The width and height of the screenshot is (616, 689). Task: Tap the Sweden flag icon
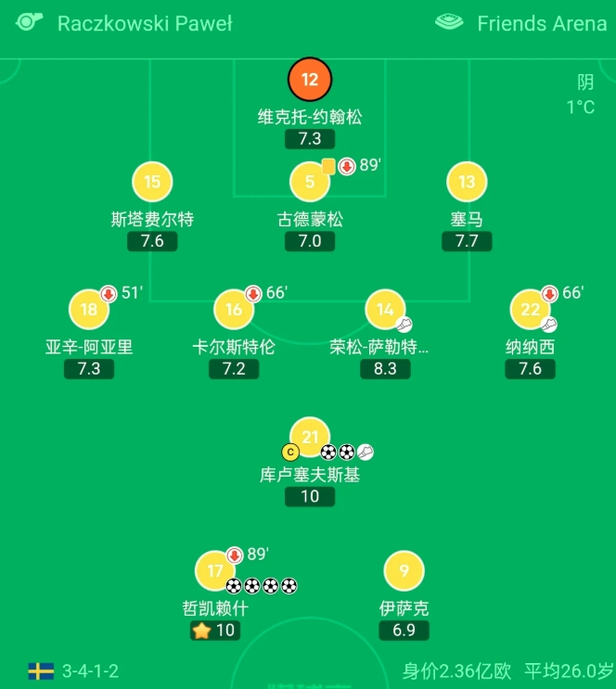41,671
